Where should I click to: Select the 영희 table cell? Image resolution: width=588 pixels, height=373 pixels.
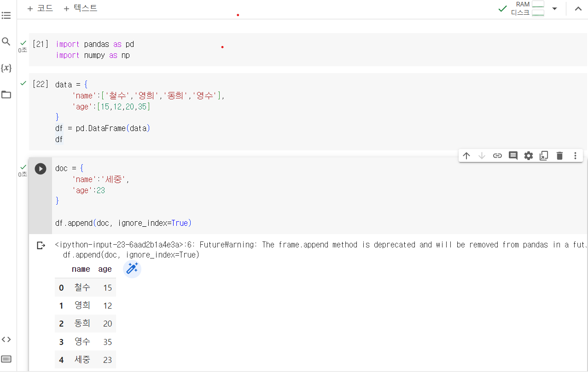[82, 305]
